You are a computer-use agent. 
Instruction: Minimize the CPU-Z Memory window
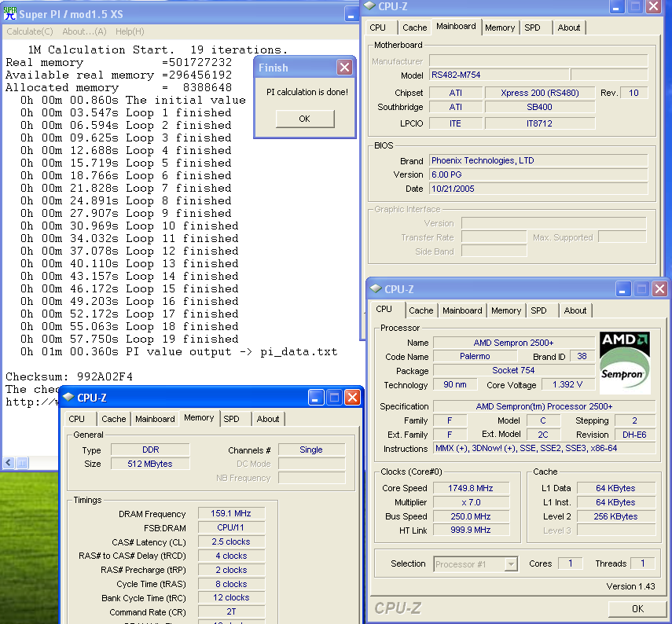coord(315,398)
